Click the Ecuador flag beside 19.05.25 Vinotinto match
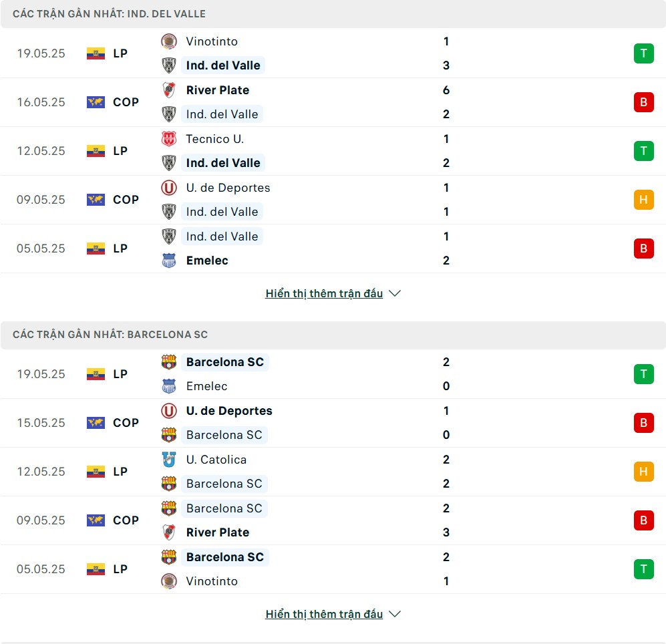666x644 pixels. tap(96, 53)
